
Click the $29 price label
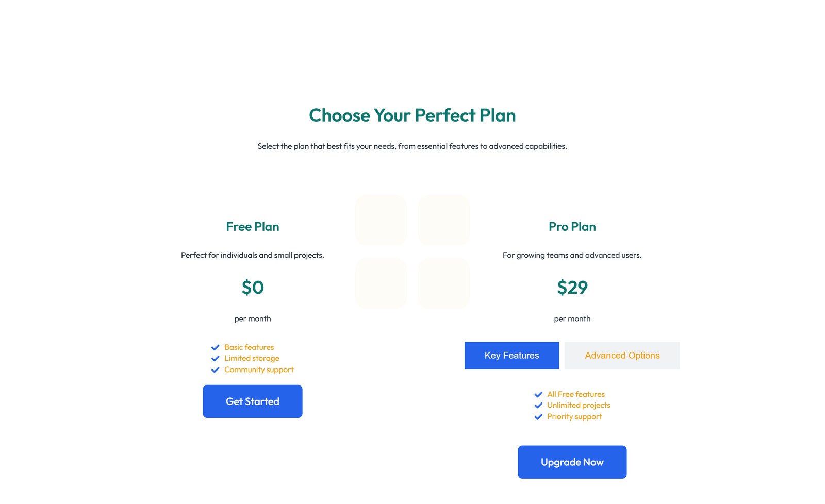(572, 288)
